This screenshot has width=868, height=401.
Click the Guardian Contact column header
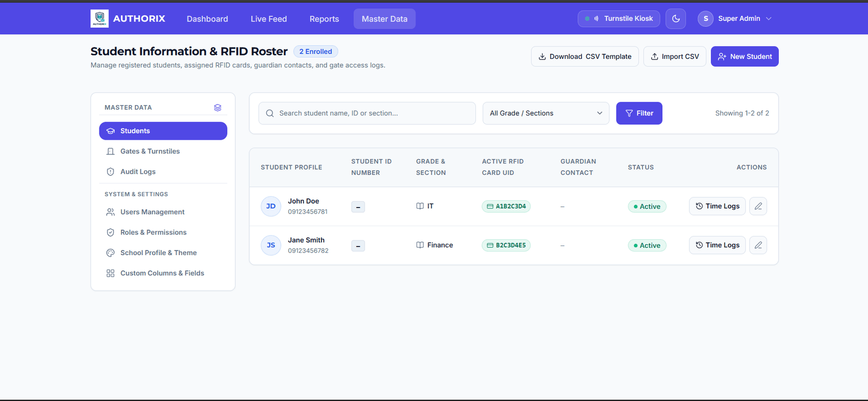point(578,167)
